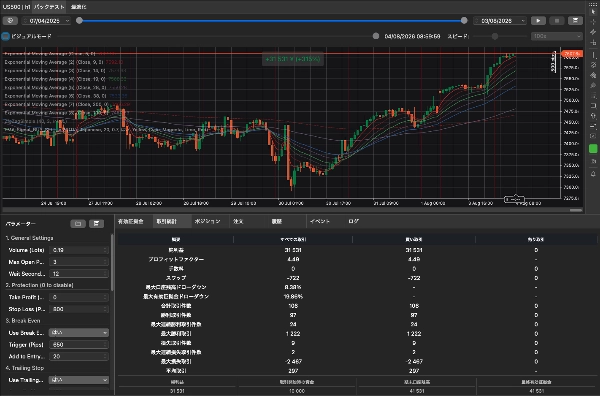Select the pen brush drawing tool
Viewport: 600px width, 396px height.
coord(593,85)
